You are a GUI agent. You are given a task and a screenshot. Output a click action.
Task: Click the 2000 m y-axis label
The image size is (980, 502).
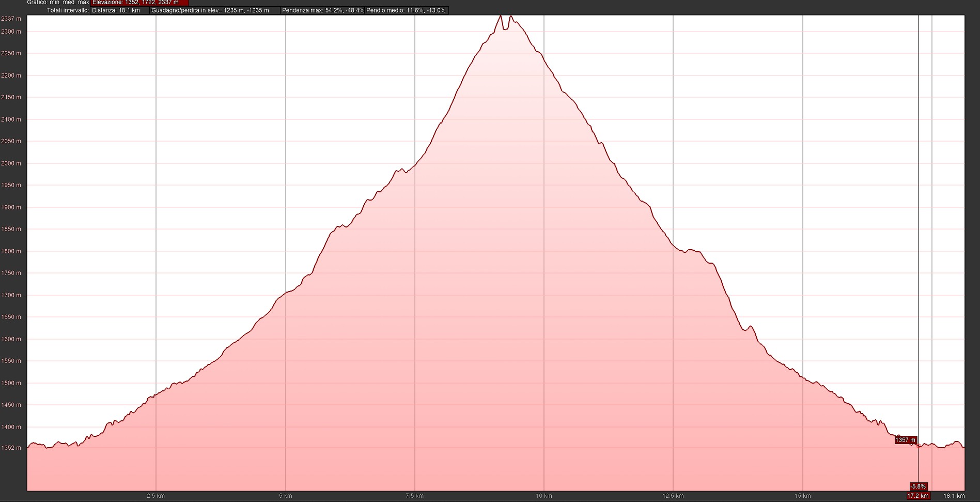click(11, 163)
